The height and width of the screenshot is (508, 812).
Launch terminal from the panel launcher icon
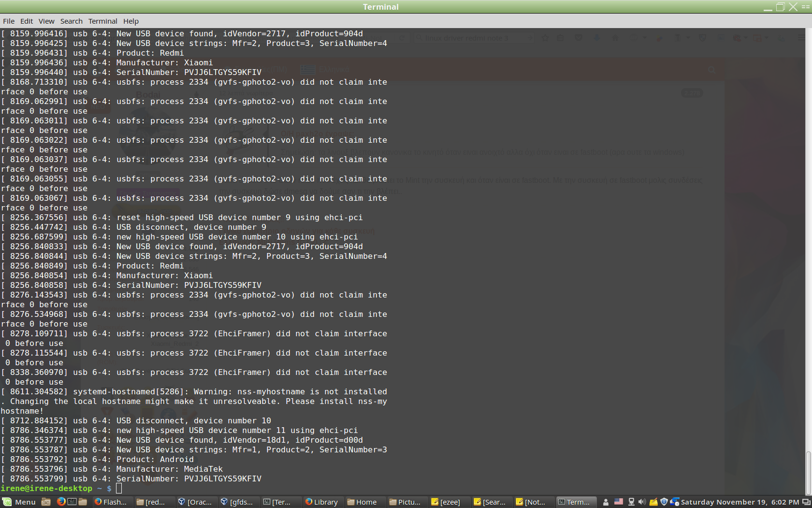click(x=72, y=502)
